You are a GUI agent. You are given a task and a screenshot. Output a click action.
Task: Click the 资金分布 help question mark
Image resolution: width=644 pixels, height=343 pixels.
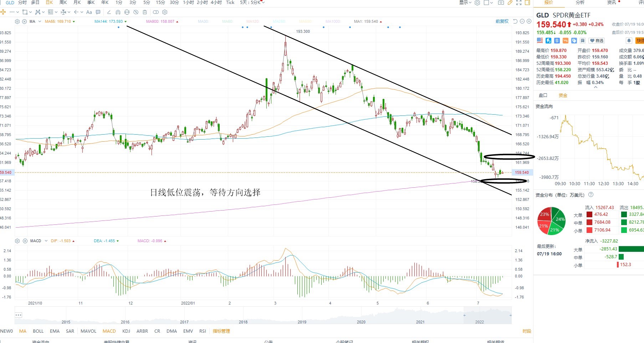[591, 194]
